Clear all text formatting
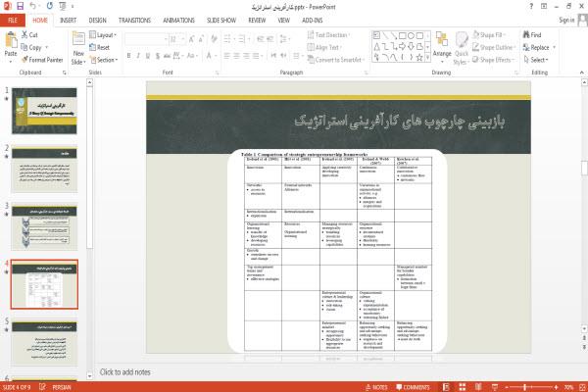The image size is (588, 392). (x=214, y=38)
